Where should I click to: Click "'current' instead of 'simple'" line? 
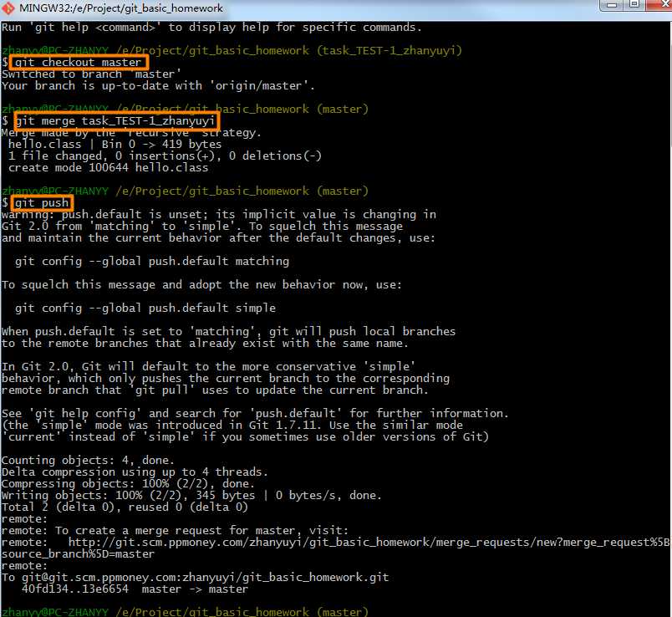coord(245,437)
